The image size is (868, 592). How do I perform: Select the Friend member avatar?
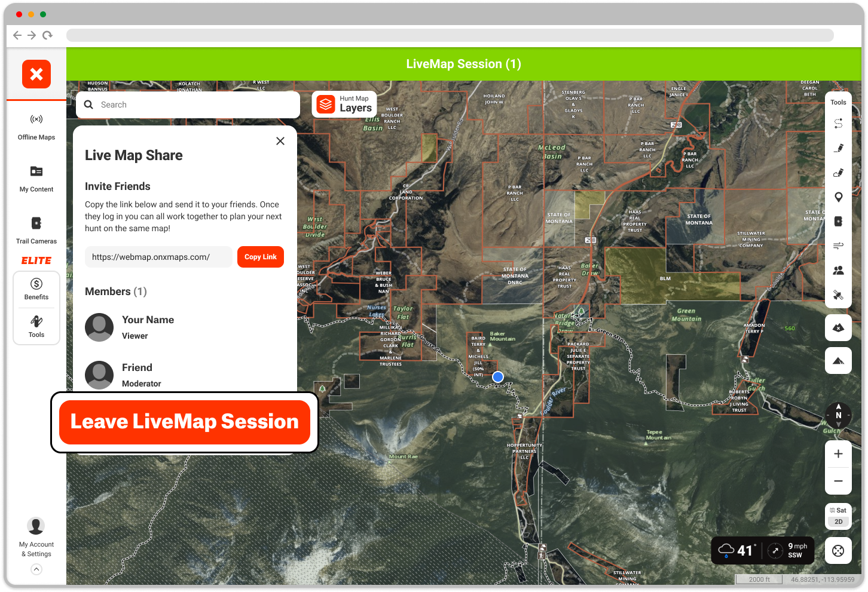[x=99, y=375]
